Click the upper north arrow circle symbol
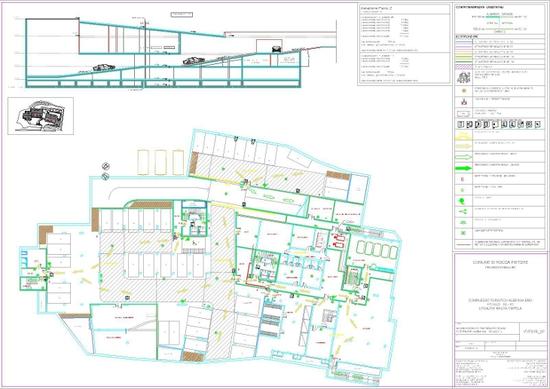The width and height of the screenshot is (550, 389). point(106,166)
